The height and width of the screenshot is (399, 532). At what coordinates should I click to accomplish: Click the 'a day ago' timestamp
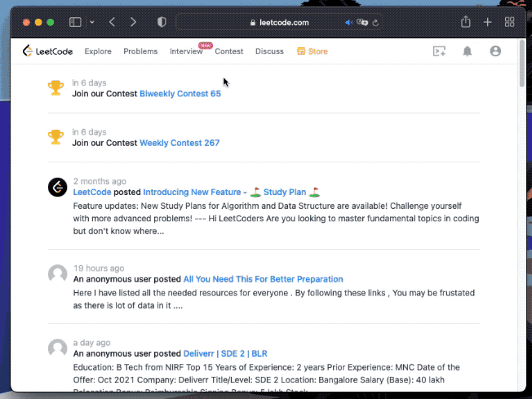[x=91, y=343]
